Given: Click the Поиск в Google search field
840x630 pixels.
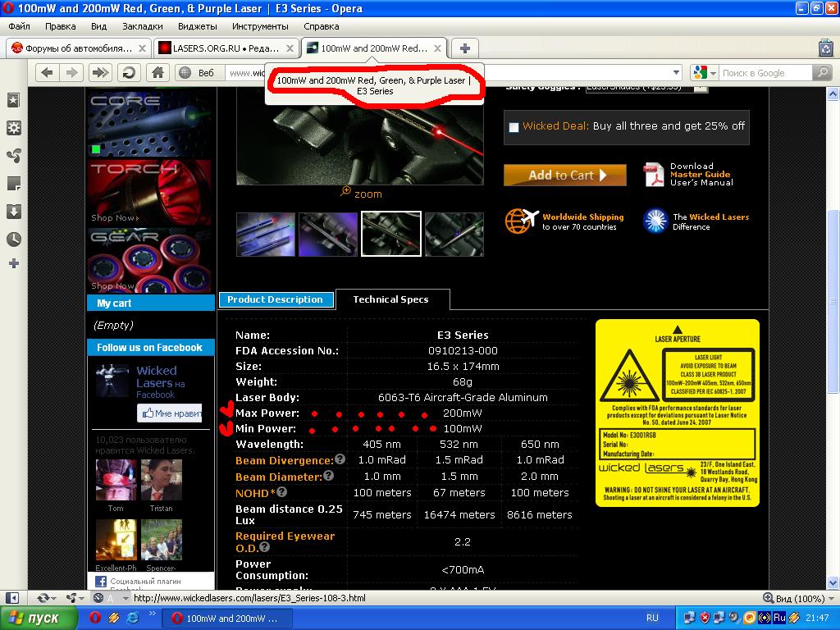Looking at the screenshot, I should pyautogui.click(x=766, y=73).
